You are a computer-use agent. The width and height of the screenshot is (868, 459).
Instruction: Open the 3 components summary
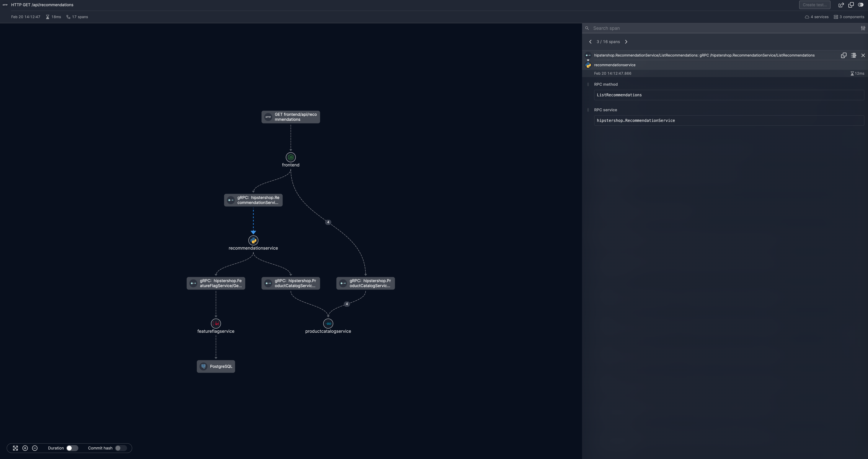click(849, 17)
